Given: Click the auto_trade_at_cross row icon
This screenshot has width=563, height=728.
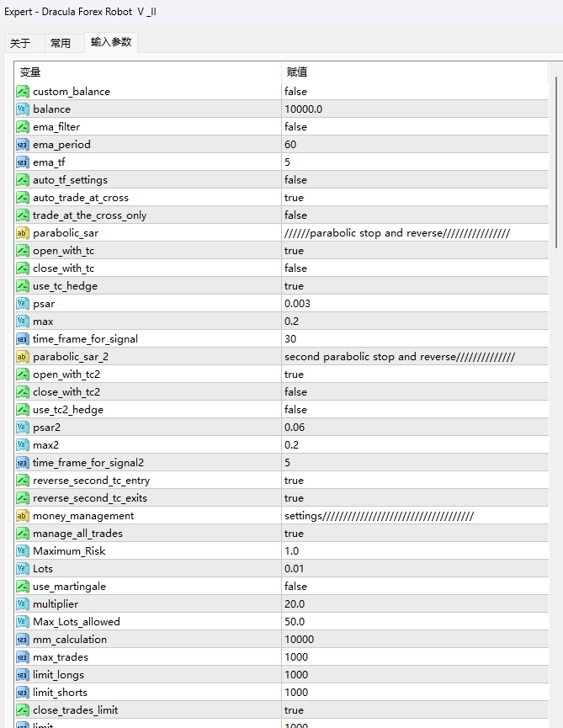Looking at the screenshot, I should pyautogui.click(x=23, y=197).
